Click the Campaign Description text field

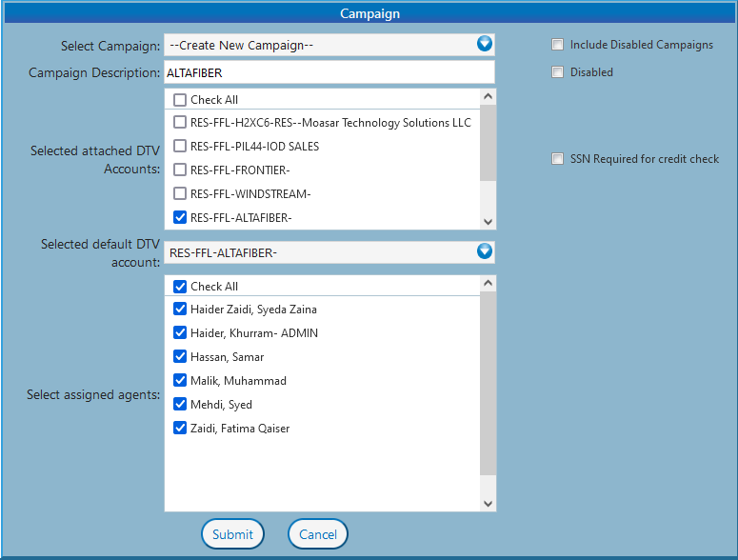(x=329, y=72)
